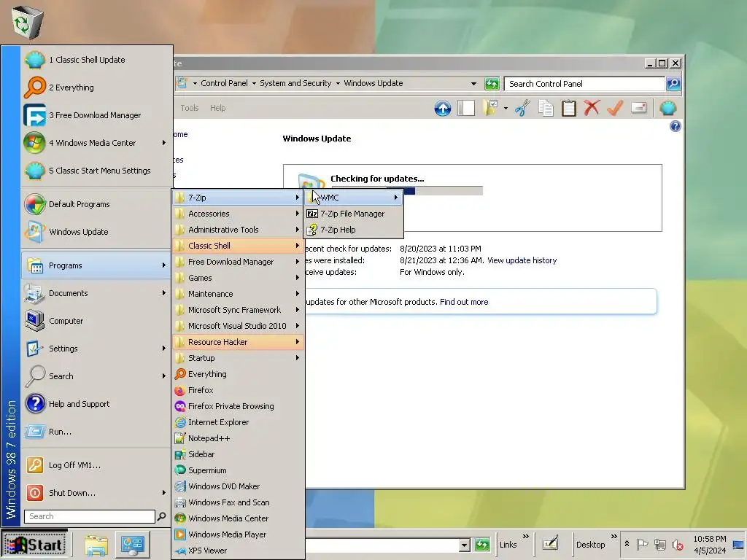Open the Games folder in Programs

(239, 278)
